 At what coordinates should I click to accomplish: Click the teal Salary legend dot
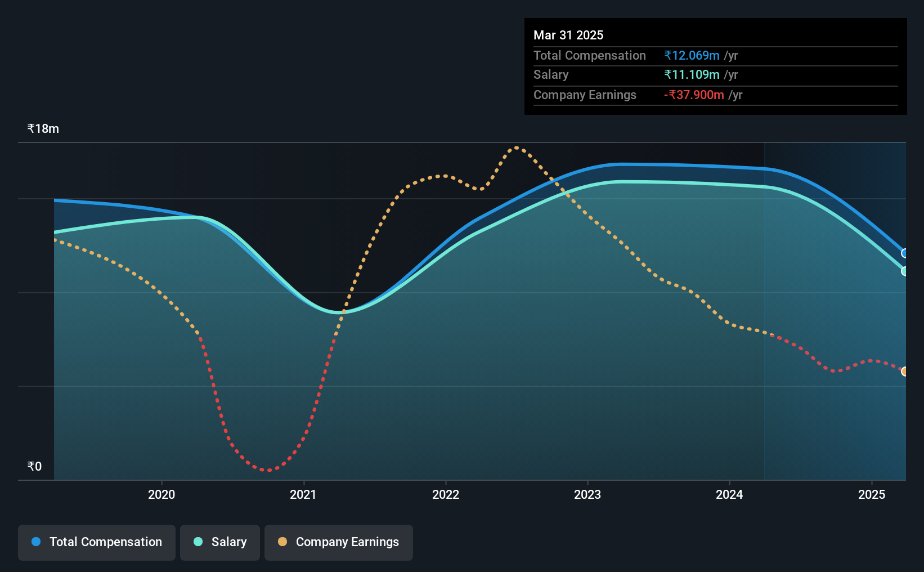pyautogui.click(x=198, y=542)
